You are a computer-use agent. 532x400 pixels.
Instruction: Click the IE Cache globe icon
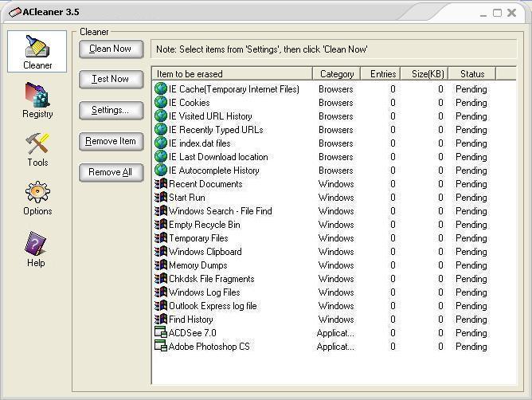coord(161,89)
